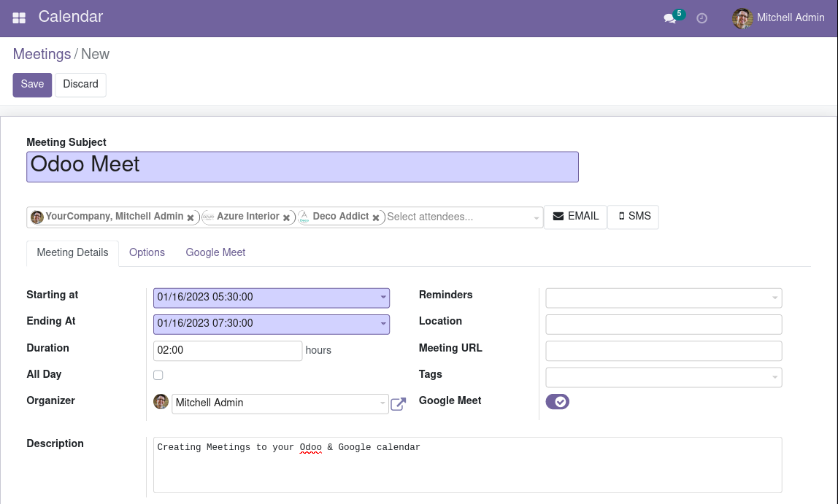Expand the Starting at date dropdown
The height and width of the screenshot is (504, 838).
click(x=383, y=298)
